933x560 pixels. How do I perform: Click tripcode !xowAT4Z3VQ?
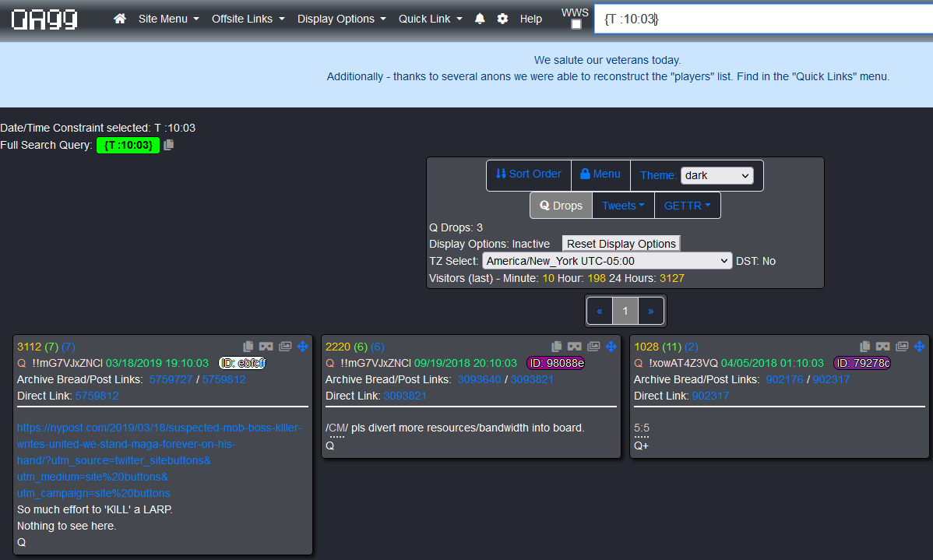683,363
